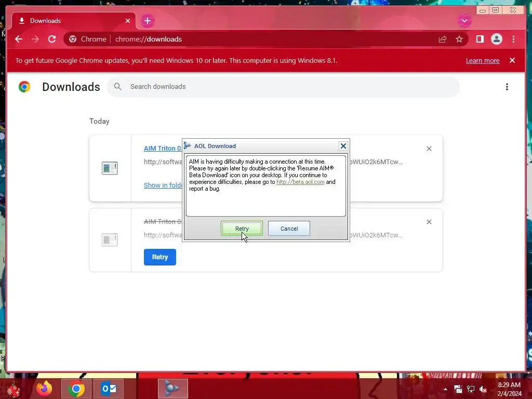Show hidden system tray icons
Viewport: 532px width, 399px height.
(x=445, y=389)
